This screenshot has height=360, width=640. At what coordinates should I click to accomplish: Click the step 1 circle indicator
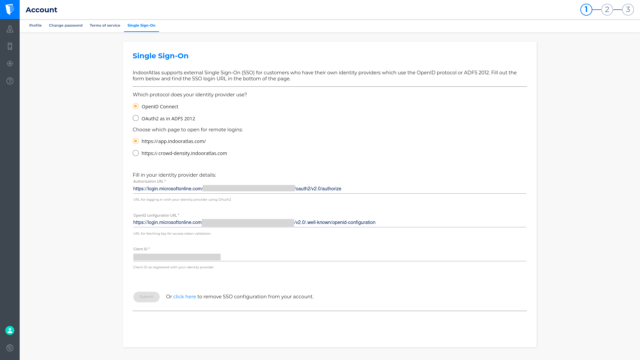(586, 9)
